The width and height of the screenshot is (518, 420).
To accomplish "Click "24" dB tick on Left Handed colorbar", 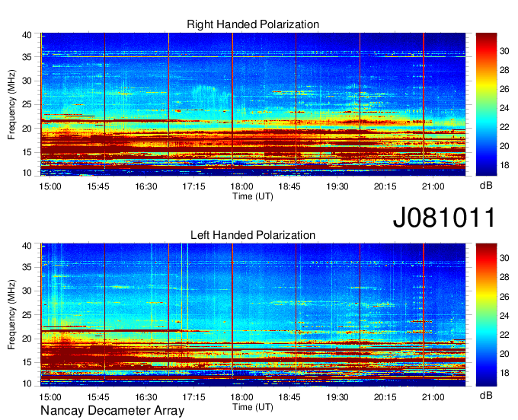I will click(x=504, y=316).
